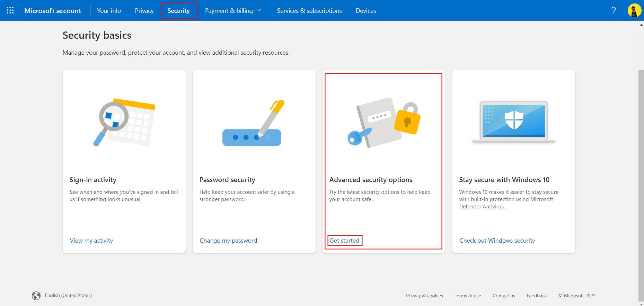Image resolution: width=644 pixels, height=306 pixels.
Task: Select the Security tab
Action: pyautogui.click(x=179, y=11)
